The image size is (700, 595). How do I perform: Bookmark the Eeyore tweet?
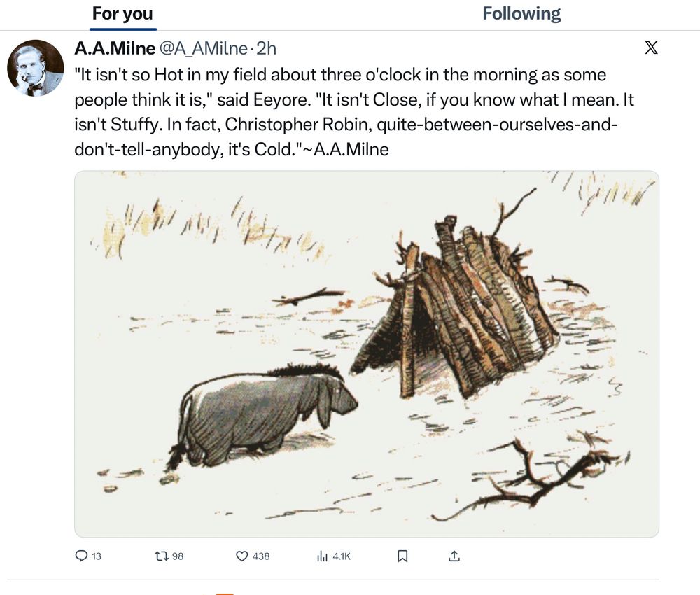[402, 556]
